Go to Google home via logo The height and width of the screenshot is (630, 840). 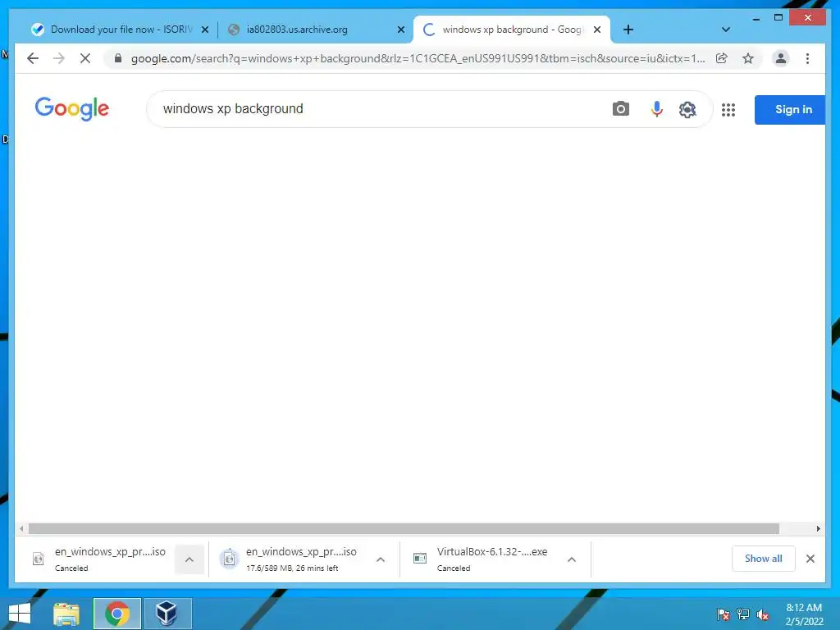pyautogui.click(x=72, y=109)
